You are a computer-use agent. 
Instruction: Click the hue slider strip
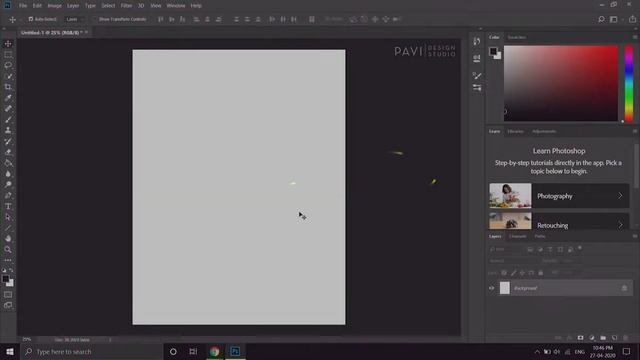point(629,83)
